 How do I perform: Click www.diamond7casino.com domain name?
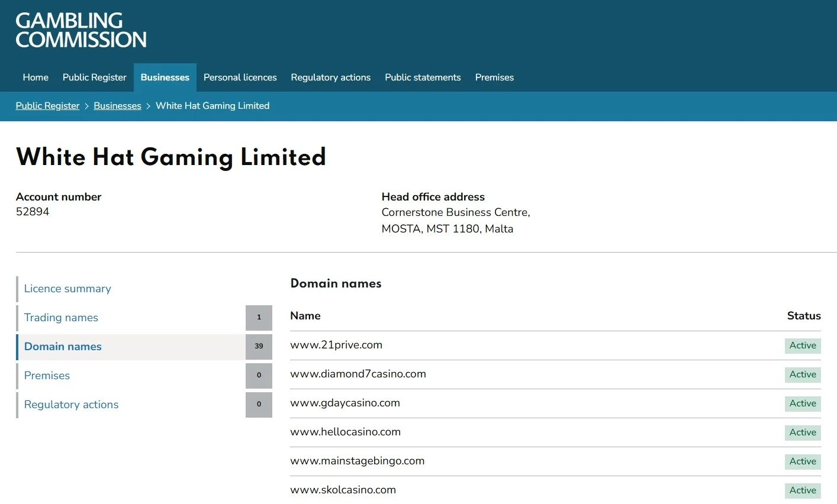pos(358,374)
